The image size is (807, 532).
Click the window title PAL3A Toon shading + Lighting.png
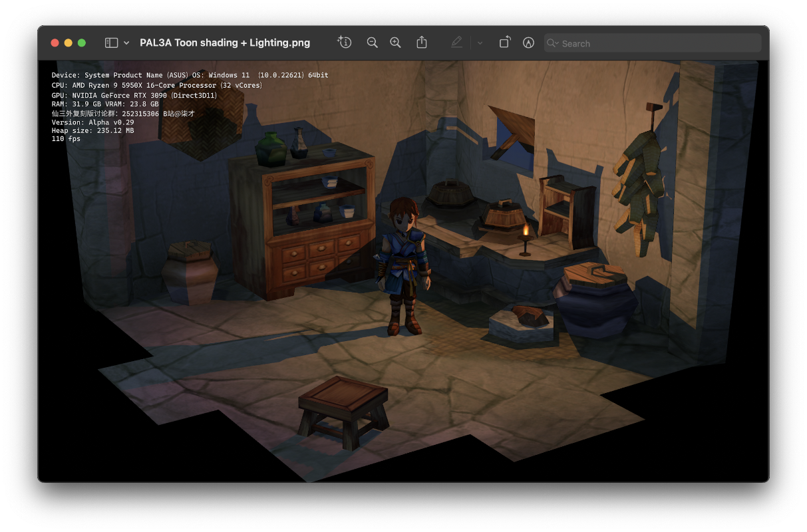(225, 43)
